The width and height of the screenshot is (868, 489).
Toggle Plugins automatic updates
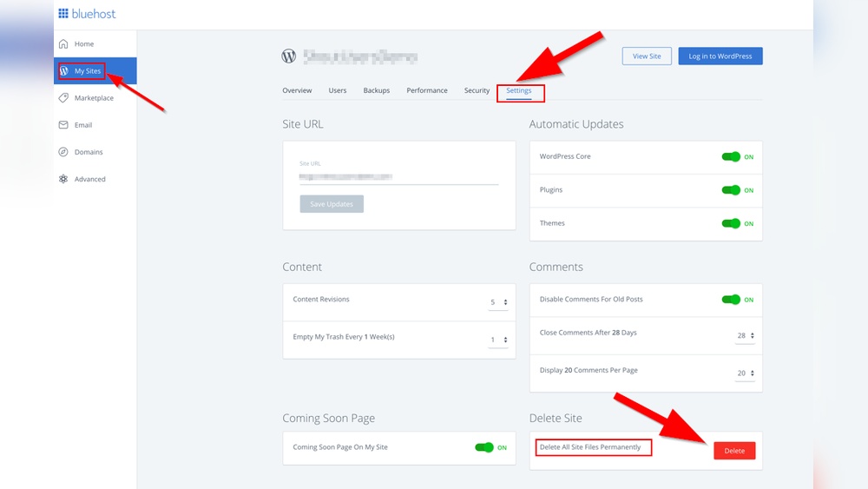click(731, 190)
